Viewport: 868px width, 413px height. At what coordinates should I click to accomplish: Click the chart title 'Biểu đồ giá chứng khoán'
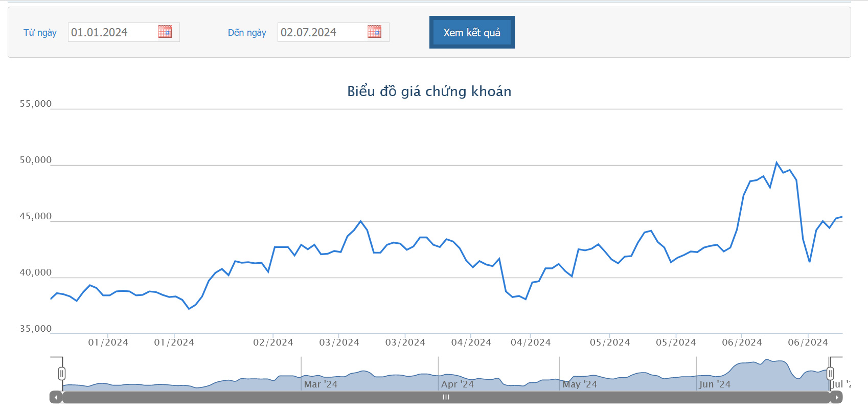point(429,91)
